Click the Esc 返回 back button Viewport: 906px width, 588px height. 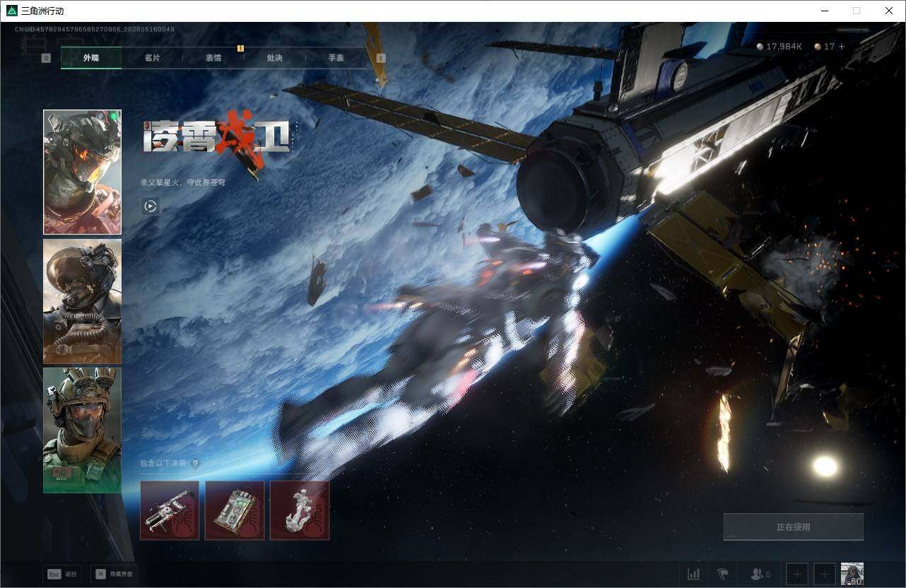click(62, 574)
